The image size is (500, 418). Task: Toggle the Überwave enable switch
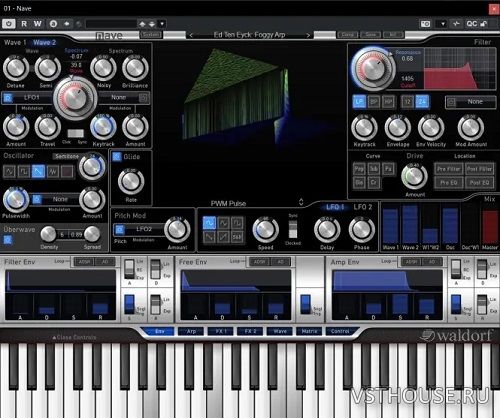click(x=8, y=240)
